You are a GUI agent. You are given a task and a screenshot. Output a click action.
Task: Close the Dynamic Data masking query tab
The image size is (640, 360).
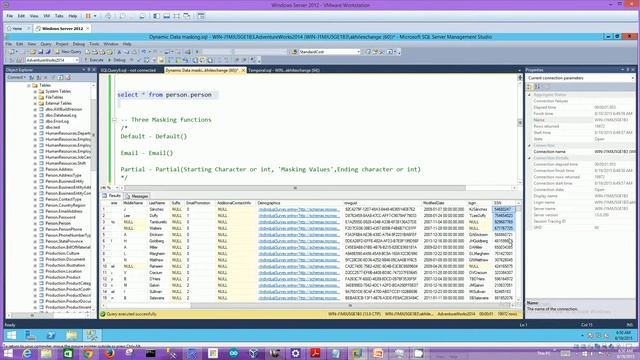click(243, 70)
